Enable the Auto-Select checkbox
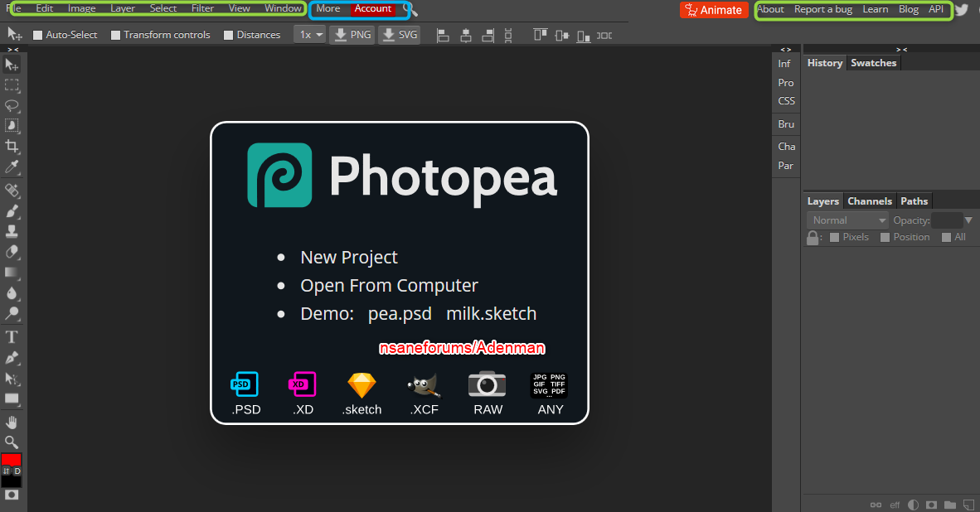The width and height of the screenshot is (980, 512). click(x=37, y=35)
